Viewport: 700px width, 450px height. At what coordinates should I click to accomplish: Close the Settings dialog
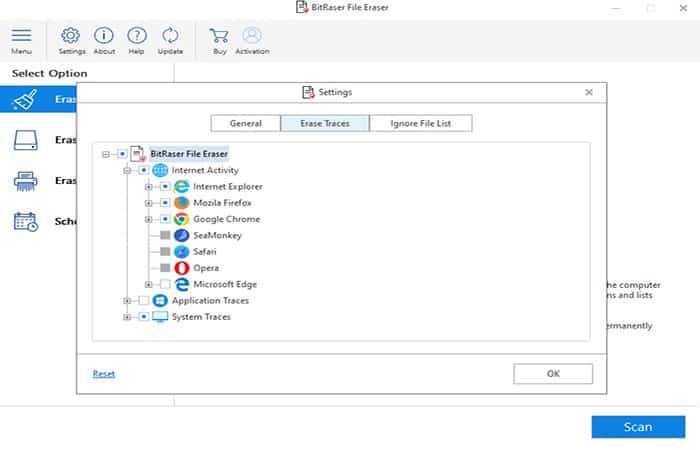(589, 92)
